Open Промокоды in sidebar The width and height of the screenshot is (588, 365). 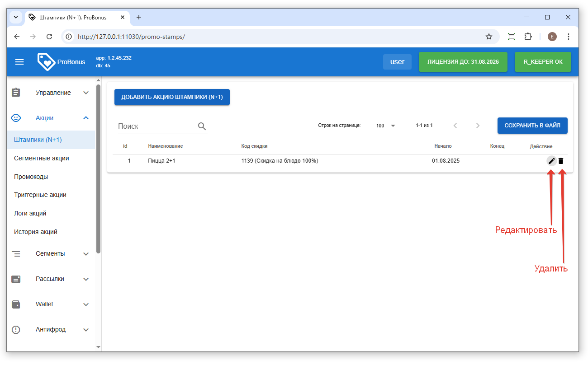point(51,177)
